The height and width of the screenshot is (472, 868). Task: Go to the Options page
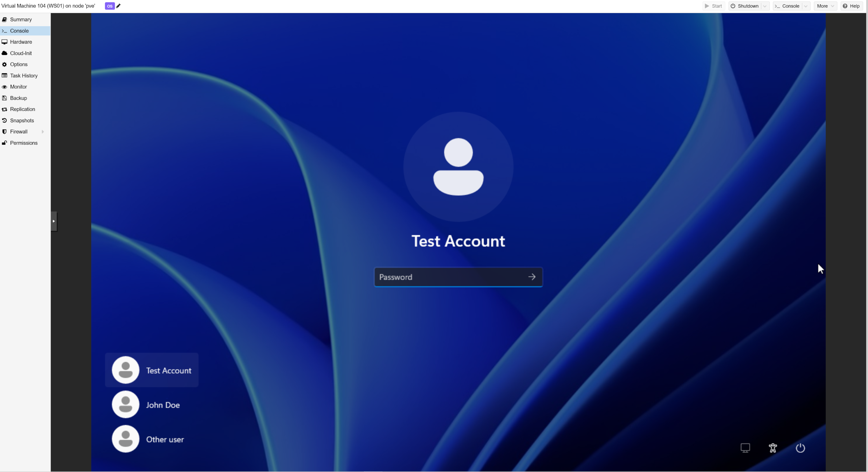[x=25, y=64]
